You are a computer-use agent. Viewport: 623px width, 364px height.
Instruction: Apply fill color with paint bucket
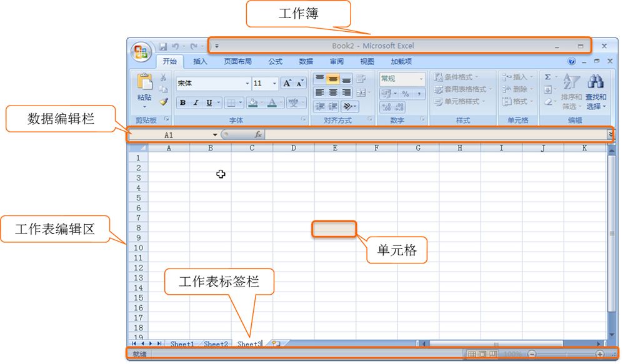click(252, 103)
